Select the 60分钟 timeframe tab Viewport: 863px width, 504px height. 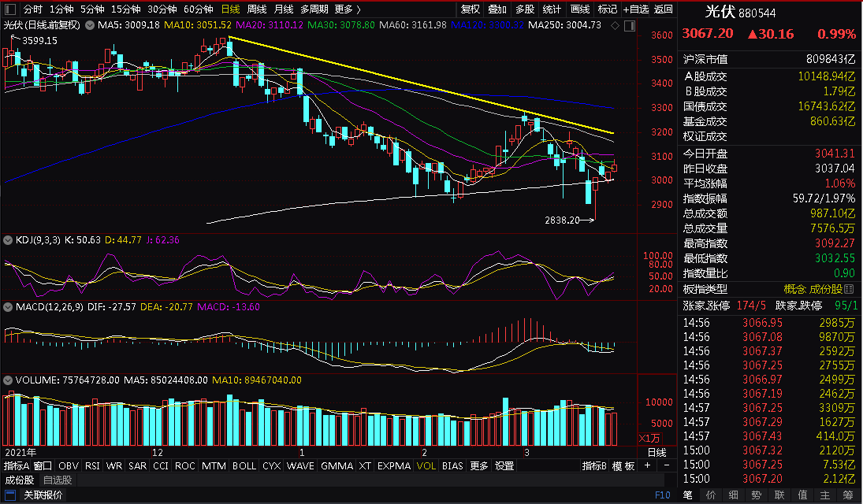pos(198,9)
